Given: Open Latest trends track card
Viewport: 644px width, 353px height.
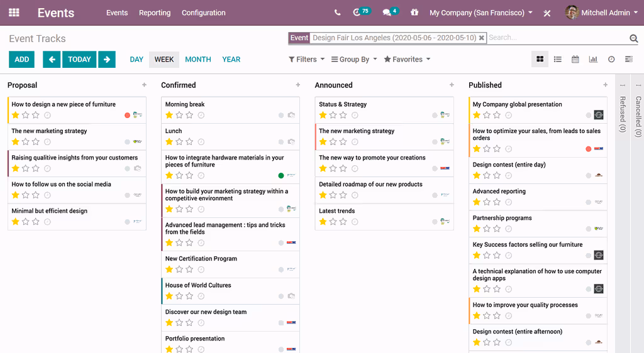Looking at the screenshot, I should coord(384,217).
